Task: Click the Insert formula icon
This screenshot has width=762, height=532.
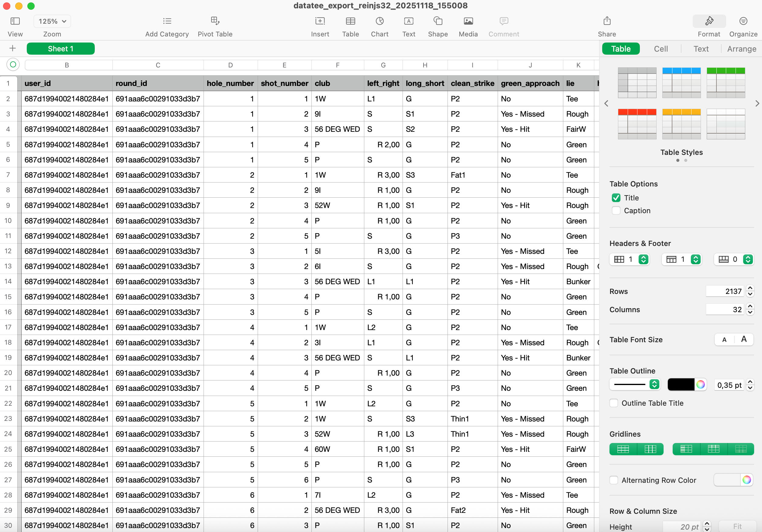Action: click(320, 21)
